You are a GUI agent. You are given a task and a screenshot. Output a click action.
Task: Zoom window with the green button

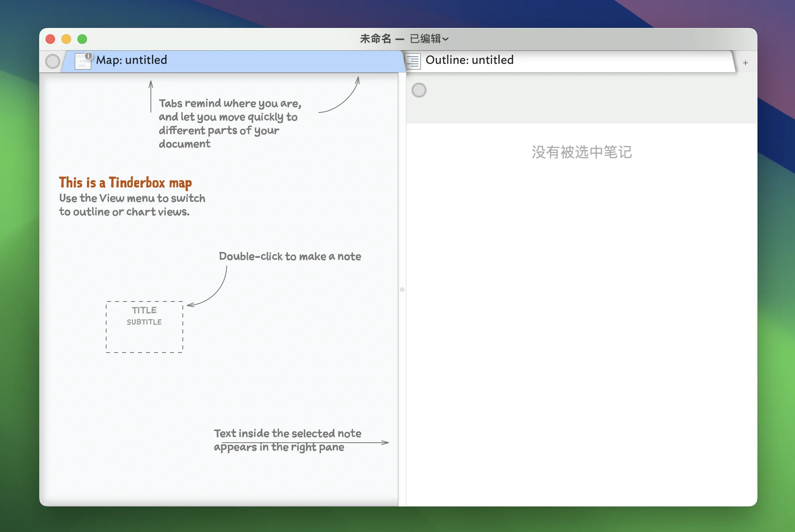point(82,39)
